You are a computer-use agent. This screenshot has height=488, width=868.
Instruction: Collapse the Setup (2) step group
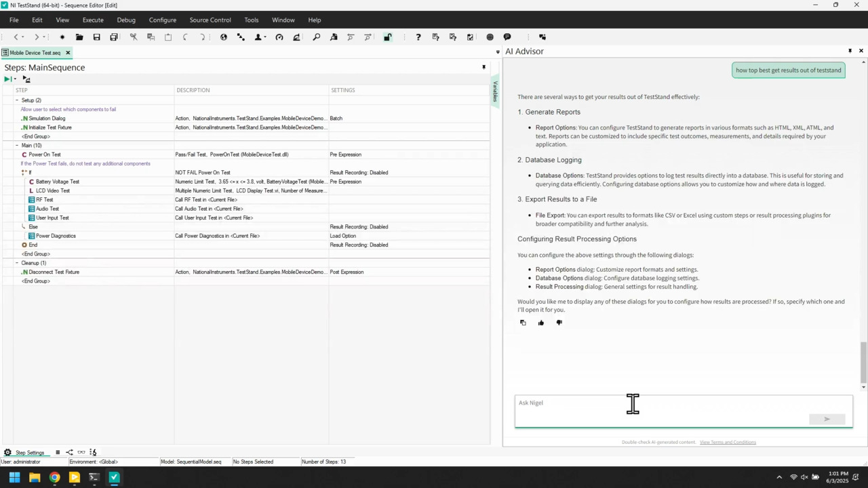[x=17, y=100]
